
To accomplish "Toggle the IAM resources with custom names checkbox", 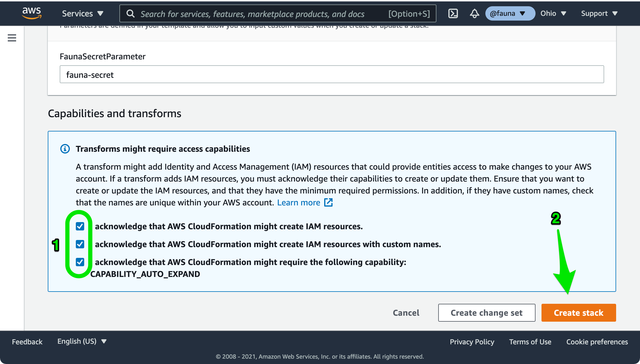I will point(80,244).
